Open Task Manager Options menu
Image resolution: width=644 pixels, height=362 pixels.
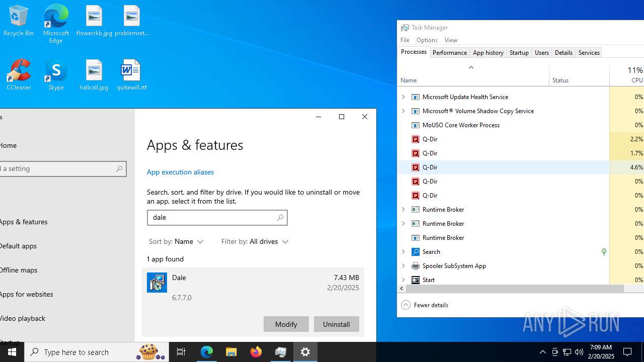click(x=427, y=40)
